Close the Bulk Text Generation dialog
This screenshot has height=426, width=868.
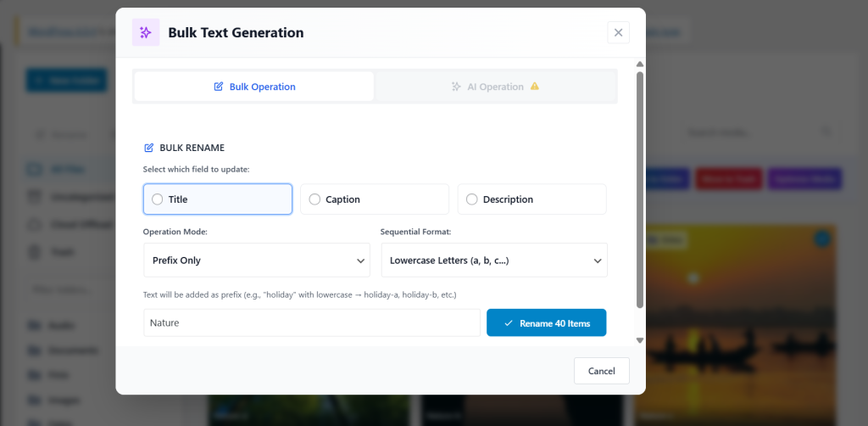(x=618, y=32)
